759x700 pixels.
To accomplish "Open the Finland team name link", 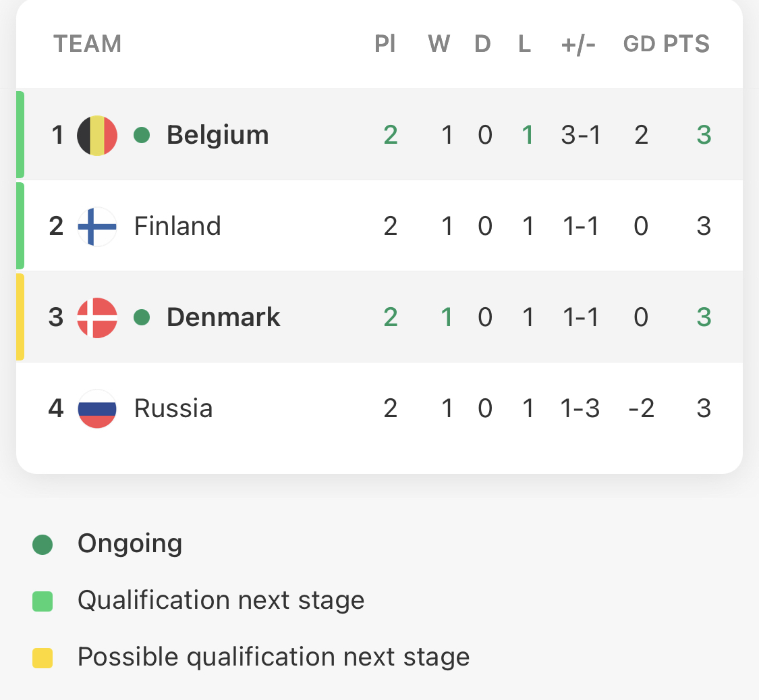I will coord(177,226).
